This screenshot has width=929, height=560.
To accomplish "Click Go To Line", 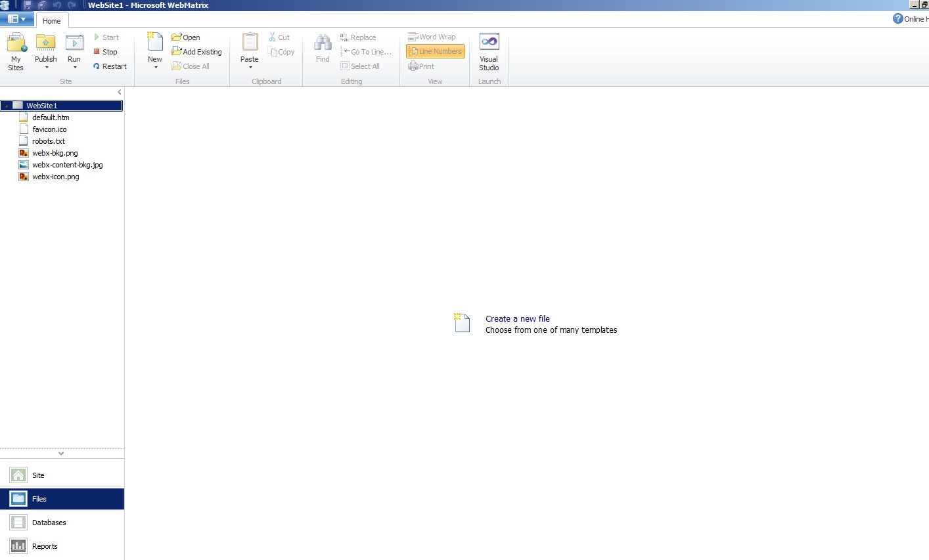I will 367,52.
